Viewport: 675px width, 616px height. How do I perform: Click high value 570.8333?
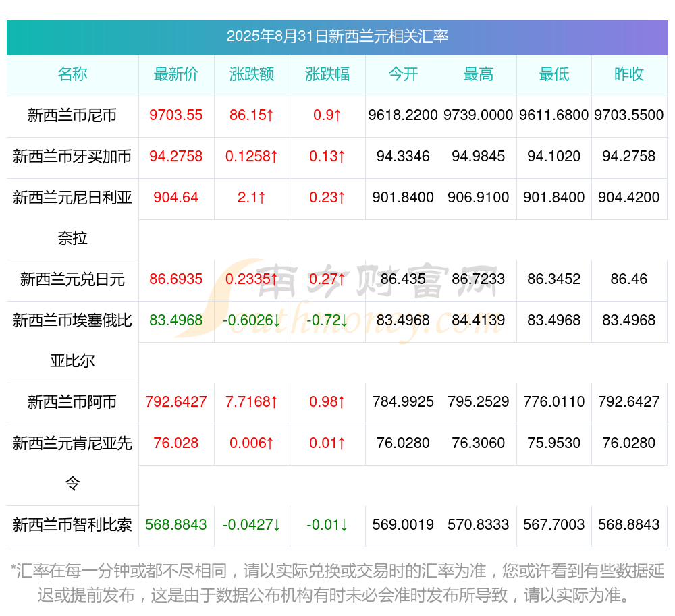[x=479, y=524]
